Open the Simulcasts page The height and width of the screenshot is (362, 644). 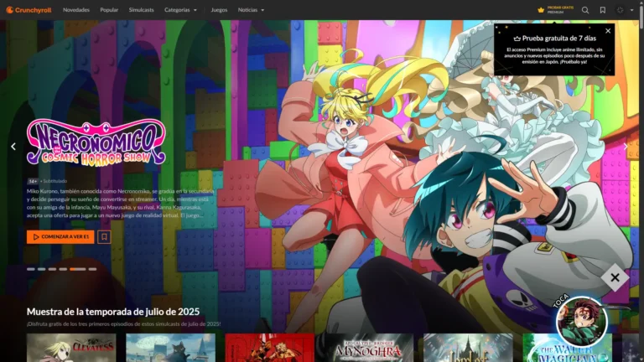(141, 10)
